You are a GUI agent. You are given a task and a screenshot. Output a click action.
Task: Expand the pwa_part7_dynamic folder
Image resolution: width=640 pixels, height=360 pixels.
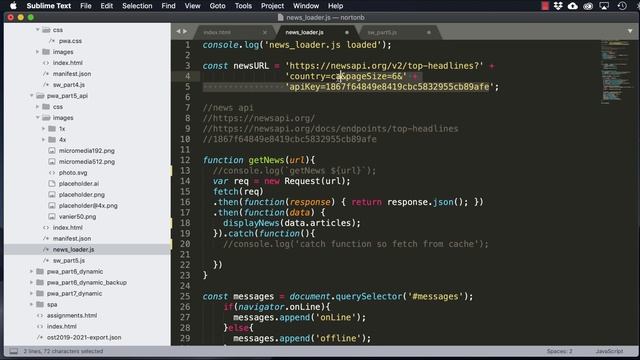31,293
